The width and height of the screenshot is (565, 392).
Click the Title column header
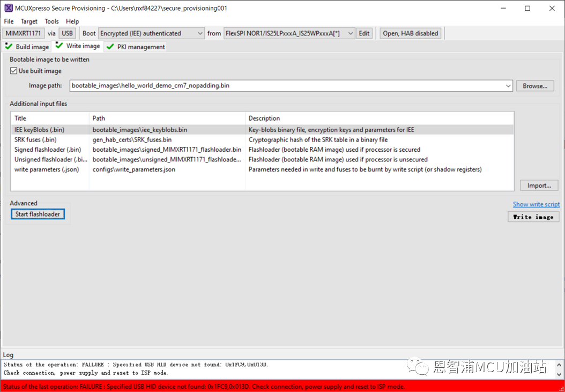(x=50, y=119)
